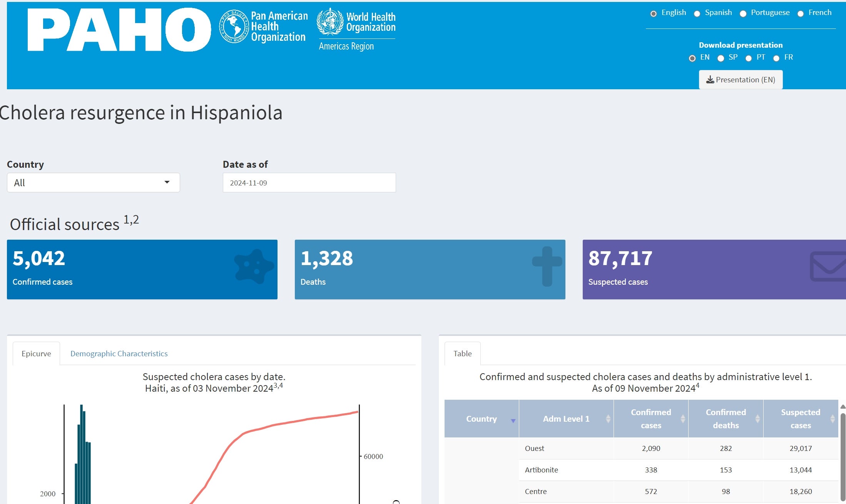Click the Official sources heading
Image resolution: width=846 pixels, height=504 pixels.
[74, 223]
